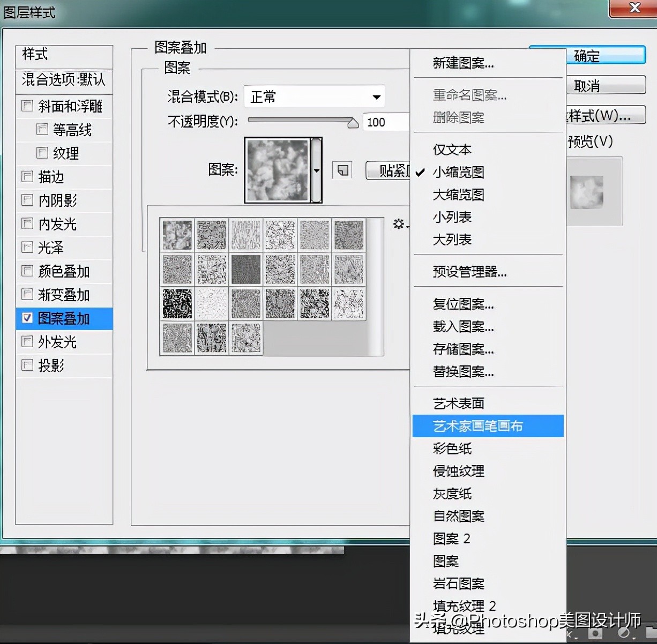Select 岩石图案 from the pattern library menu

(x=459, y=583)
